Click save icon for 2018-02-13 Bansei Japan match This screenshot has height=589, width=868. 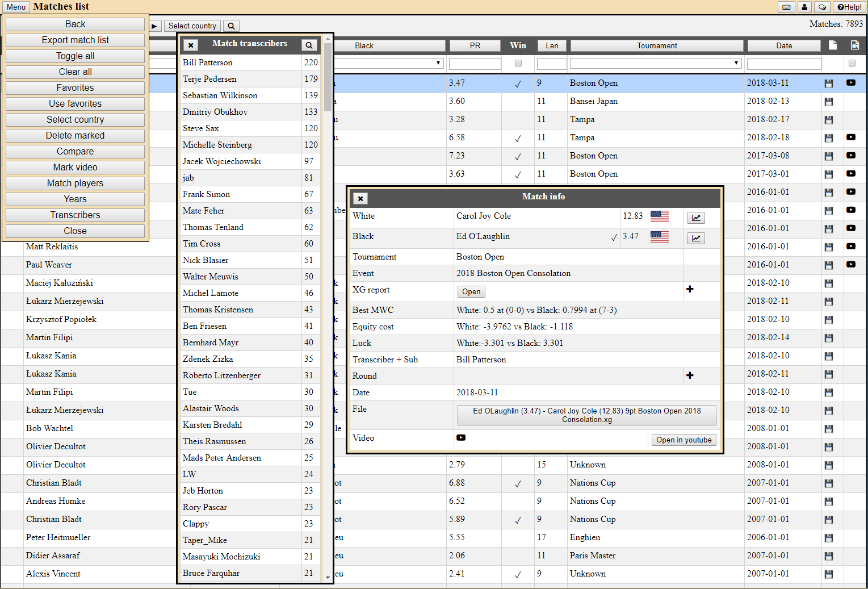point(829,102)
